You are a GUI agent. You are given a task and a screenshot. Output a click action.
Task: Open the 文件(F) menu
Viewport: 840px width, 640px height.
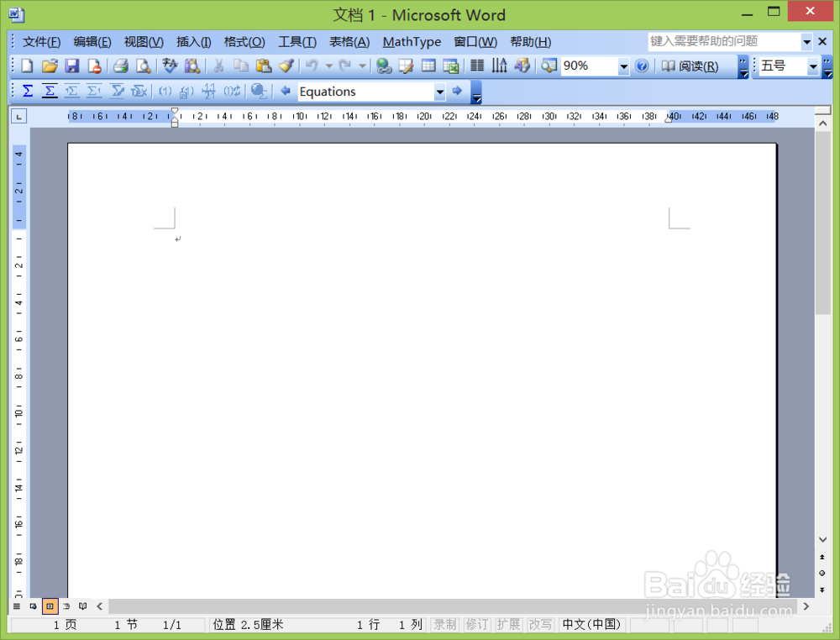[41, 42]
